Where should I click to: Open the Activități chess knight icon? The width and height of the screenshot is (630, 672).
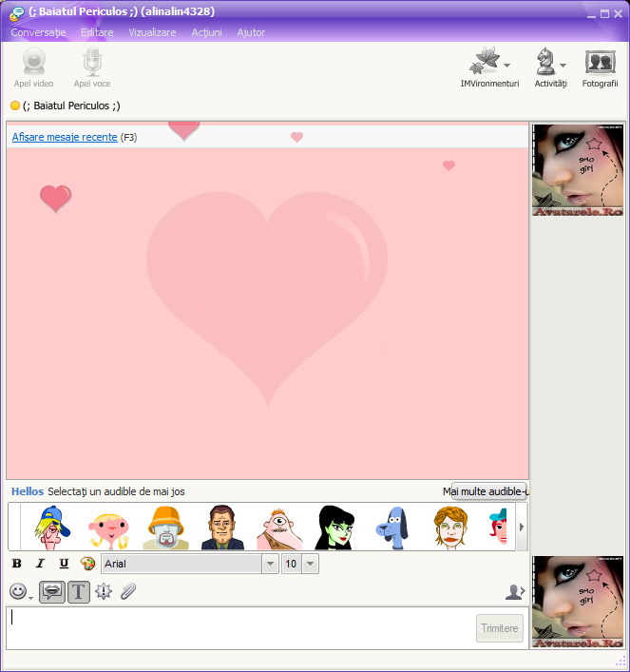[545, 61]
